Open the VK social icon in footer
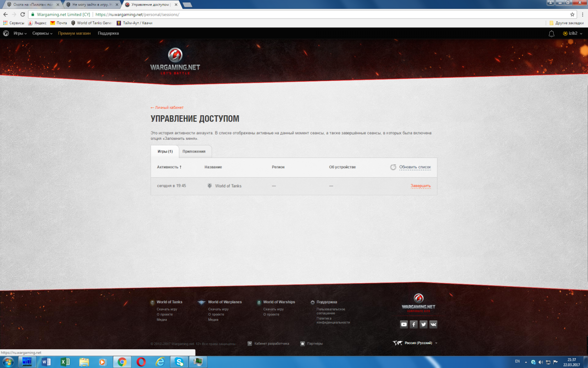Viewport: 588px width, 368px height. point(433,324)
